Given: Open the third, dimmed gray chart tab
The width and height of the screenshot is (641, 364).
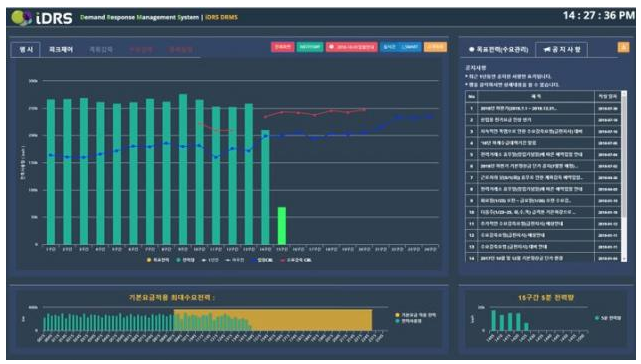Looking at the screenshot, I should tap(101, 49).
